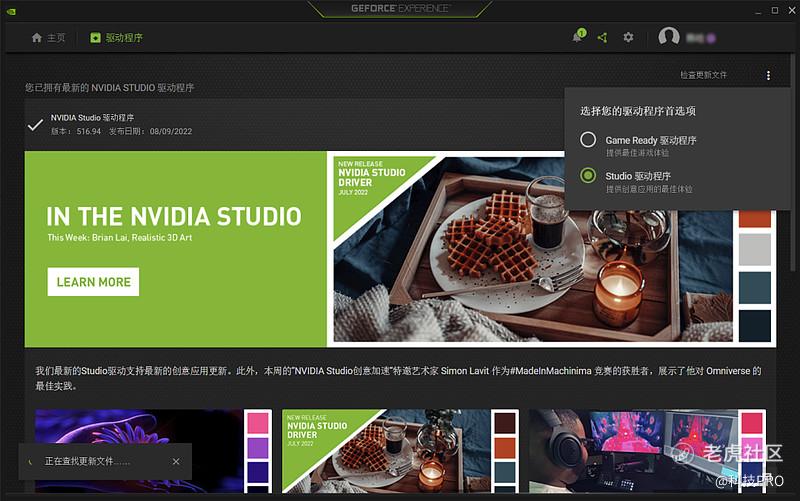Click the home icon beside 主页
The width and height of the screenshot is (800, 501).
coord(36,37)
